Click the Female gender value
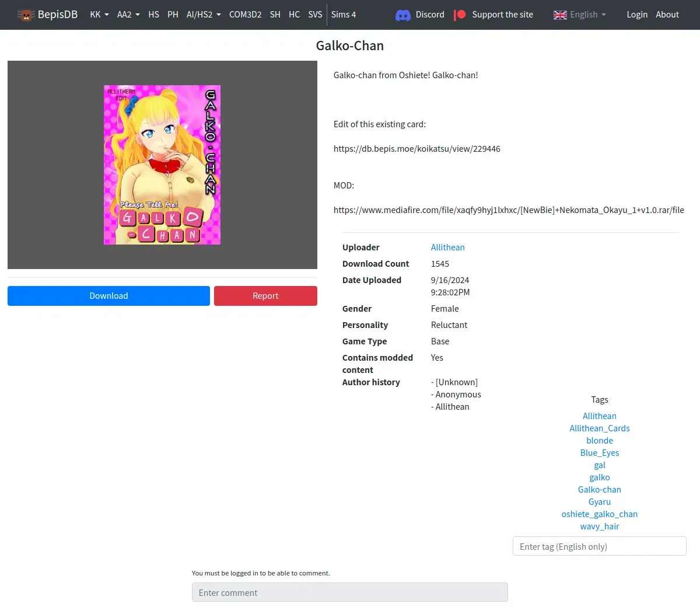The height and width of the screenshot is (614, 700). pyautogui.click(x=445, y=309)
